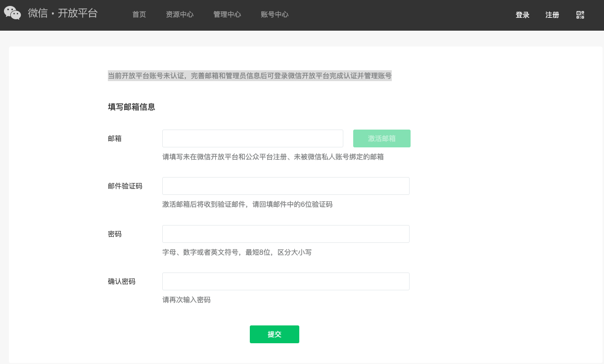Select the 密码 password input box
Image resolution: width=604 pixels, height=364 pixels.
tap(285, 234)
